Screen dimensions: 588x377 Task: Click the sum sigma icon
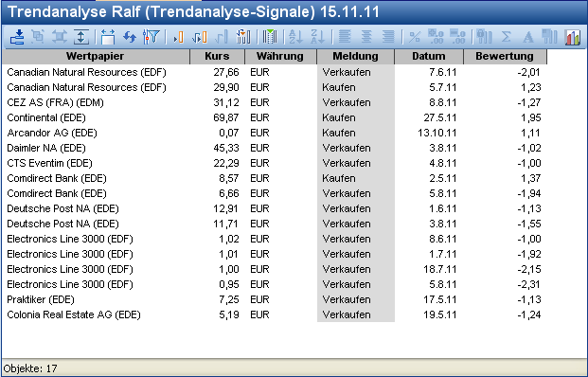point(506,37)
